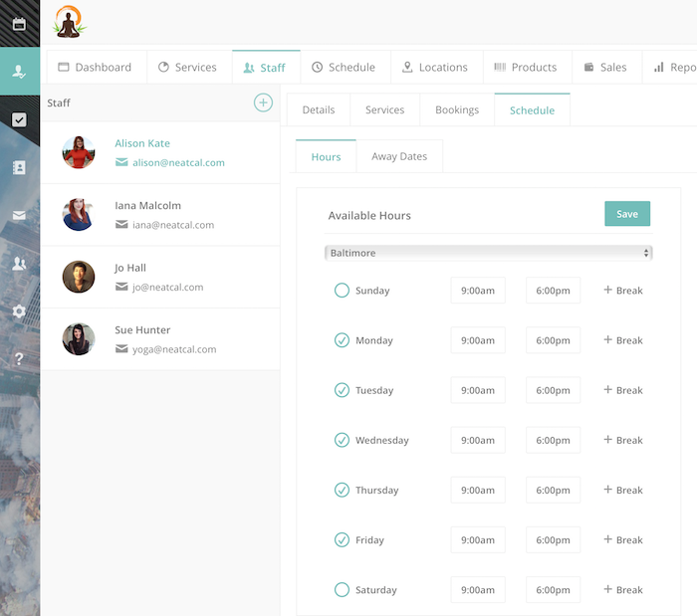697x616 pixels.
Task: Open the Locations tab
Action: click(x=437, y=67)
